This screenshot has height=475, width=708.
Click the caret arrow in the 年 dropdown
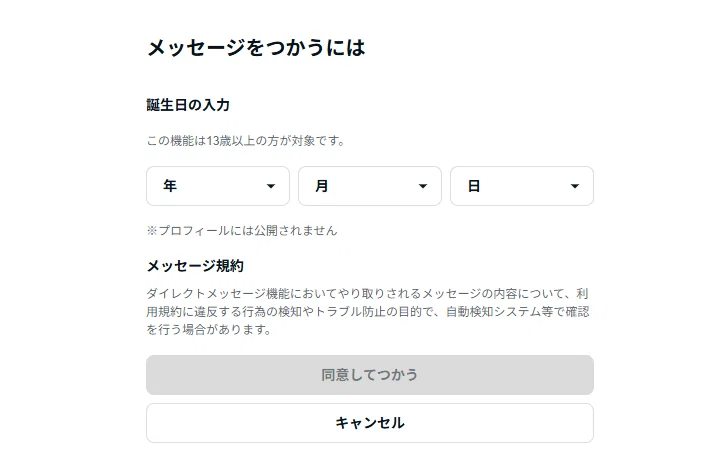click(x=271, y=186)
